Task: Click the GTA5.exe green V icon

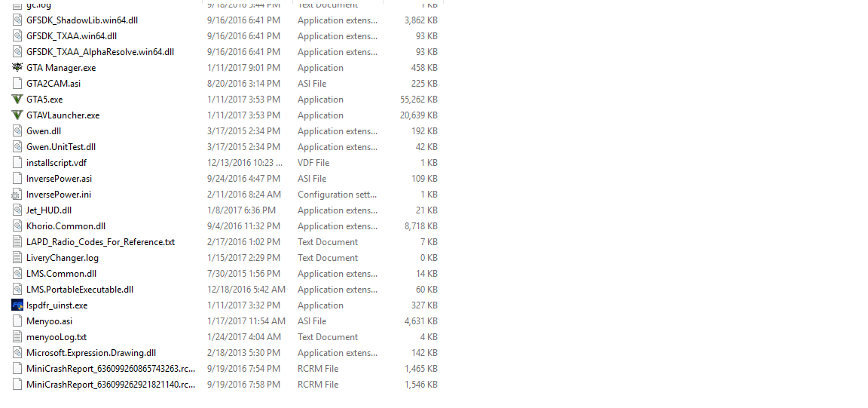Action: coord(17,100)
